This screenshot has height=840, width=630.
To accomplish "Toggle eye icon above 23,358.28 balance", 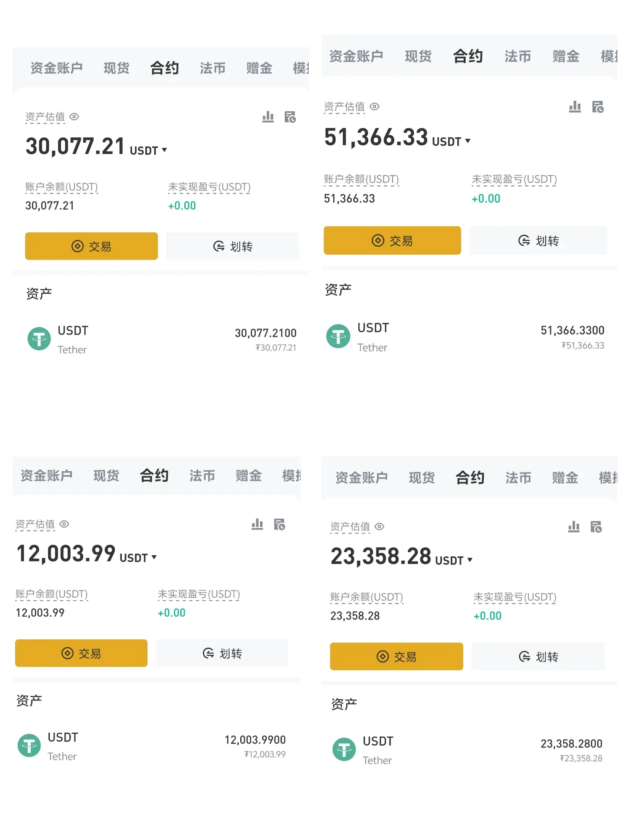I will click(x=379, y=527).
